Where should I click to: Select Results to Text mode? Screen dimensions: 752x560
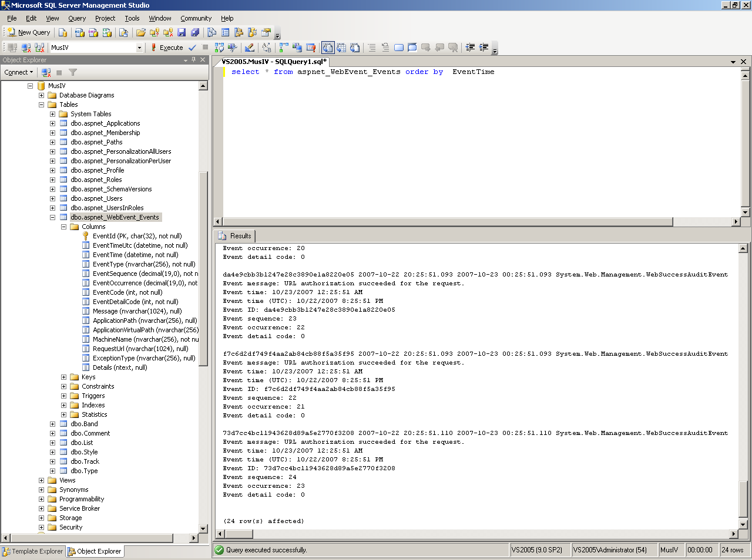click(328, 48)
